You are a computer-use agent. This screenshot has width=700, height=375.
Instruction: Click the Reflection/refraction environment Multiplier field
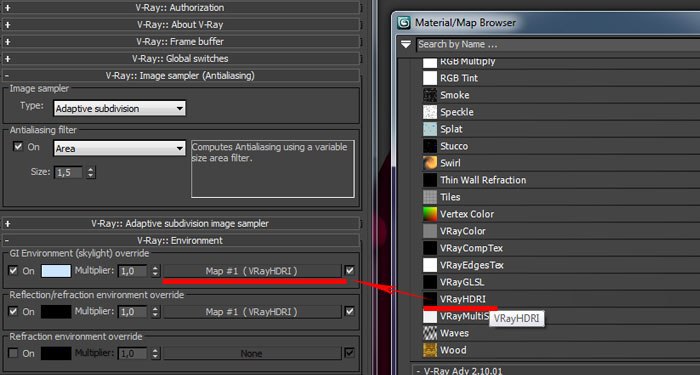[x=133, y=312]
